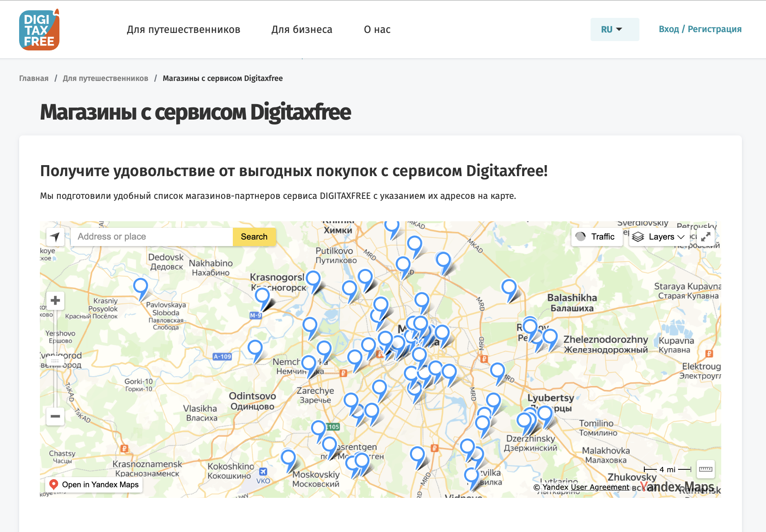
Task: Open Вход / Регистрация
Action: (700, 29)
